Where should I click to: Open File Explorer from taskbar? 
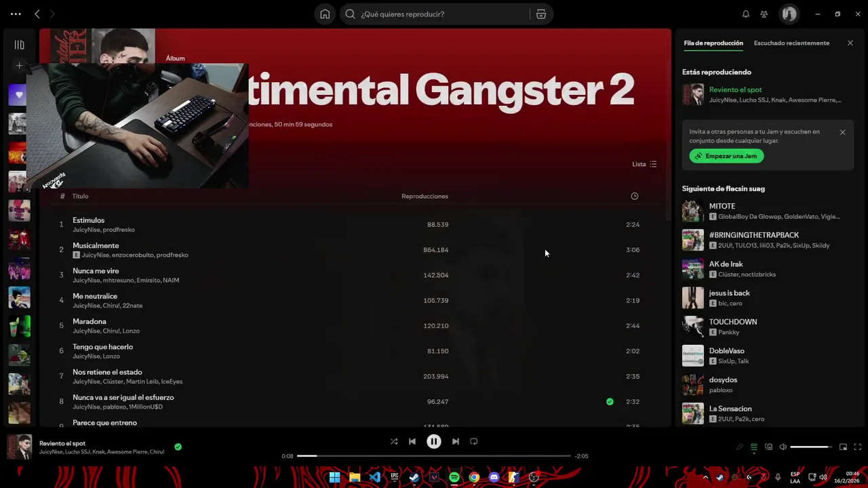click(x=355, y=477)
